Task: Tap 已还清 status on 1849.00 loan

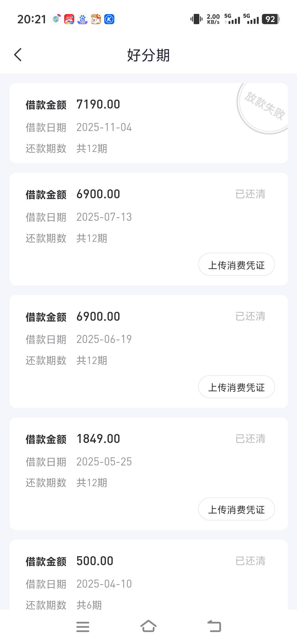Action: pyautogui.click(x=250, y=439)
